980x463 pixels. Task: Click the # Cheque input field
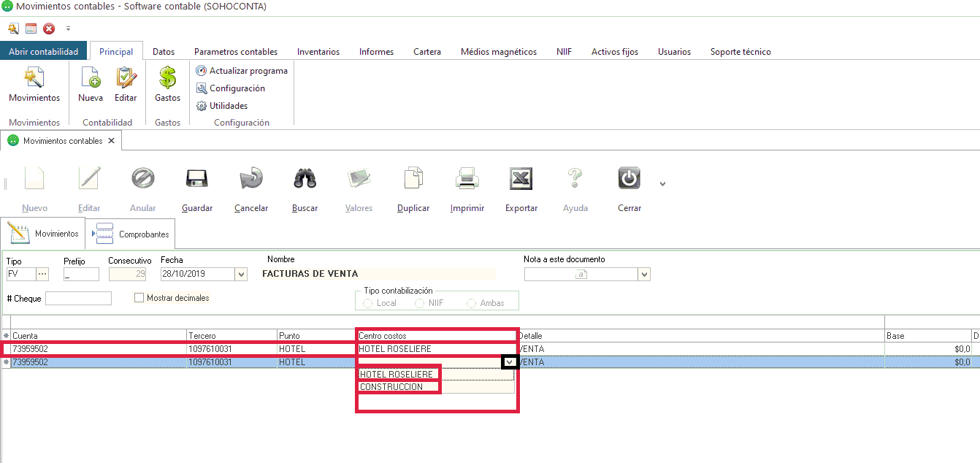tap(78, 299)
